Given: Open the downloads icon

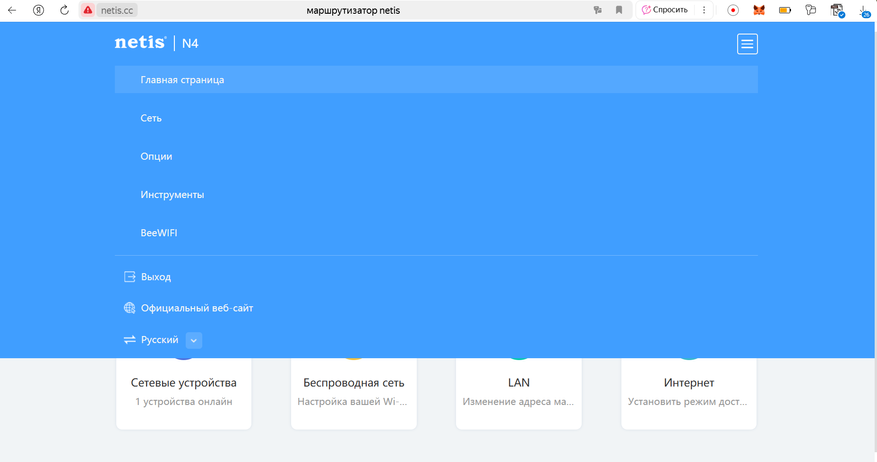Looking at the screenshot, I should (x=865, y=11).
